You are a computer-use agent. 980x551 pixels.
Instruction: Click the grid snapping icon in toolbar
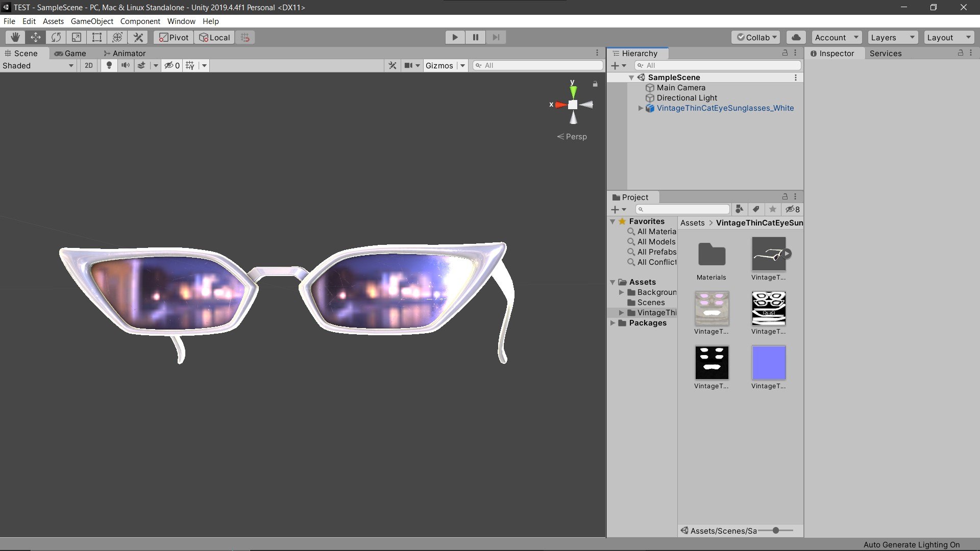click(x=245, y=37)
